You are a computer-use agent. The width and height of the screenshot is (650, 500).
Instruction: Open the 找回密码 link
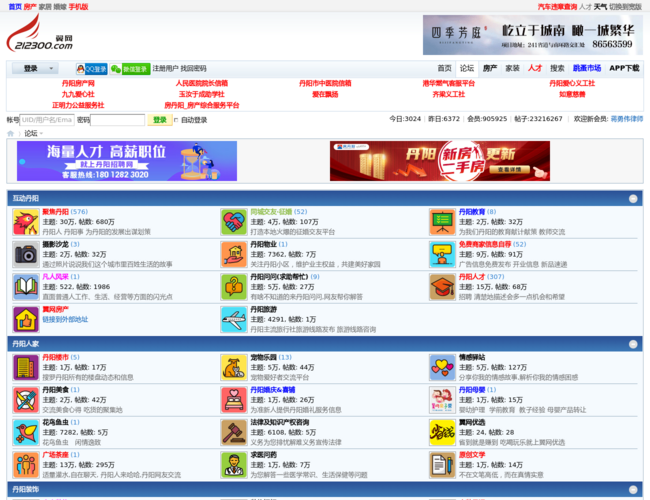[x=193, y=68]
